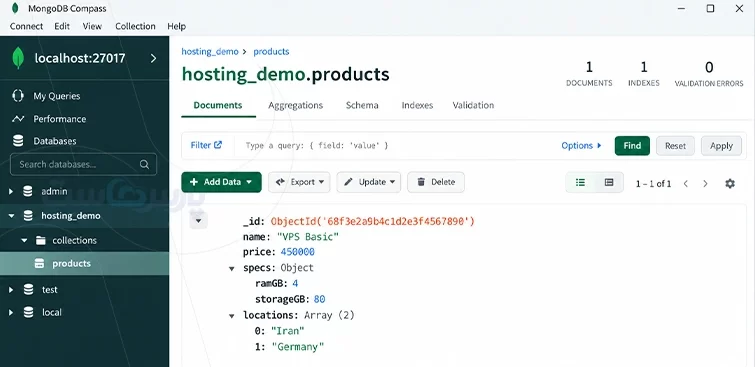Click the Delete button
Screen dimensions: 755x367
(x=436, y=182)
